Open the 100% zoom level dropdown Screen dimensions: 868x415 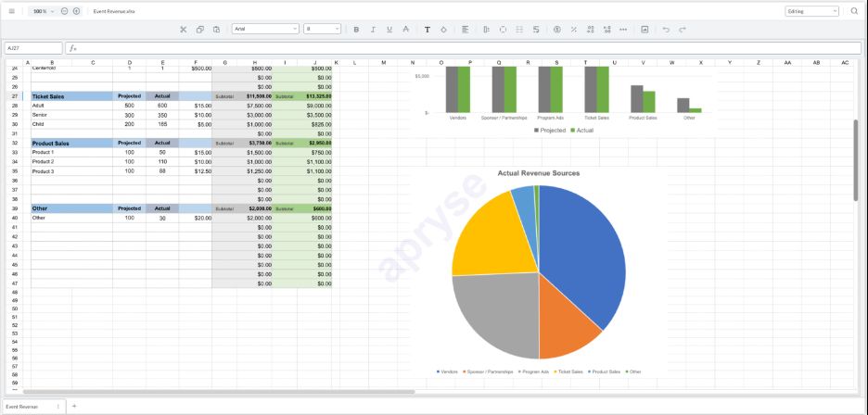pyautogui.click(x=44, y=11)
